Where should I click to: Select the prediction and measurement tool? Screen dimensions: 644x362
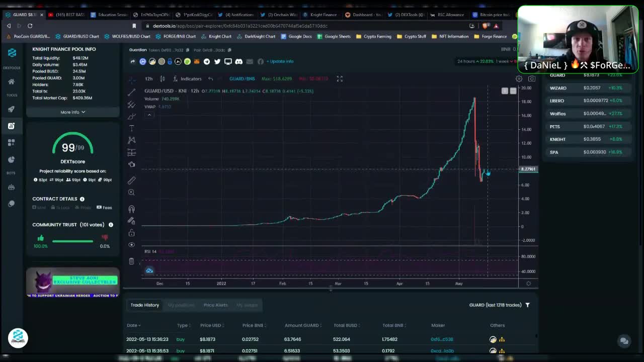click(131, 152)
